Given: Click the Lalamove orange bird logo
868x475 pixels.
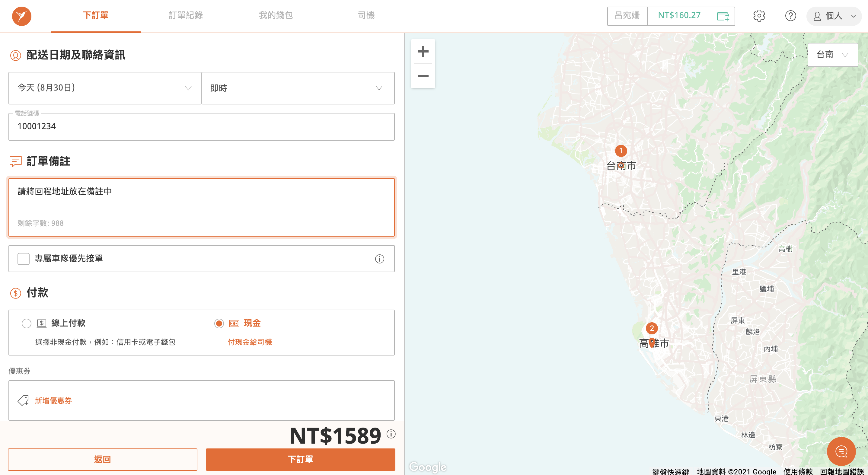Looking at the screenshot, I should [x=21, y=16].
